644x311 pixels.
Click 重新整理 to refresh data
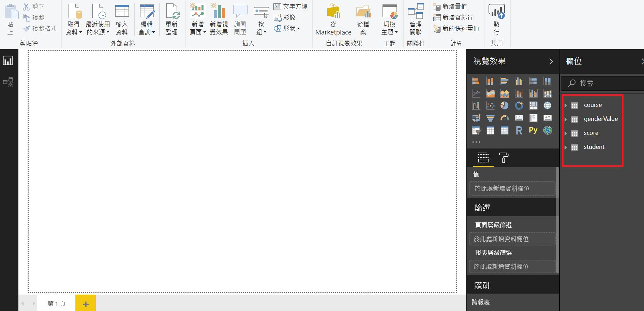coord(171,20)
